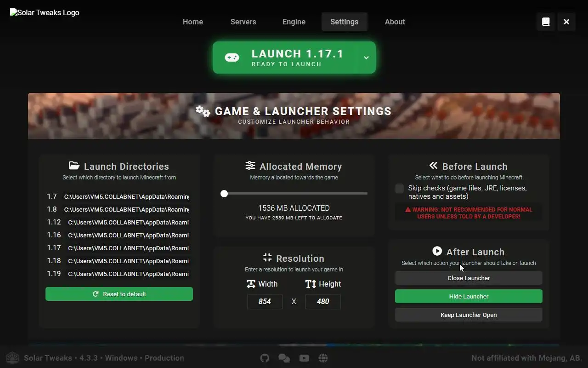The height and width of the screenshot is (368, 588).
Task: Click Reset to default button
Action: [119, 294]
